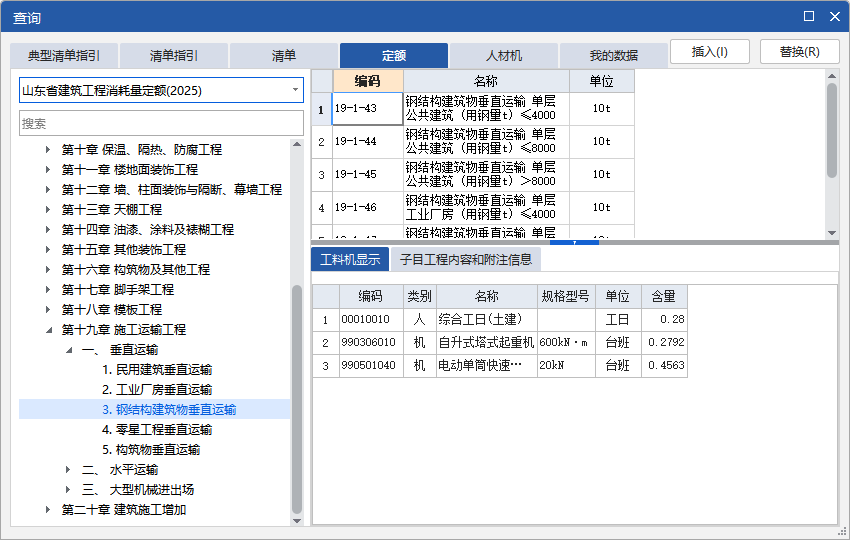Click the 编码 column header in quota table
This screenshot has height=540, width=850.
pos(368,81)
